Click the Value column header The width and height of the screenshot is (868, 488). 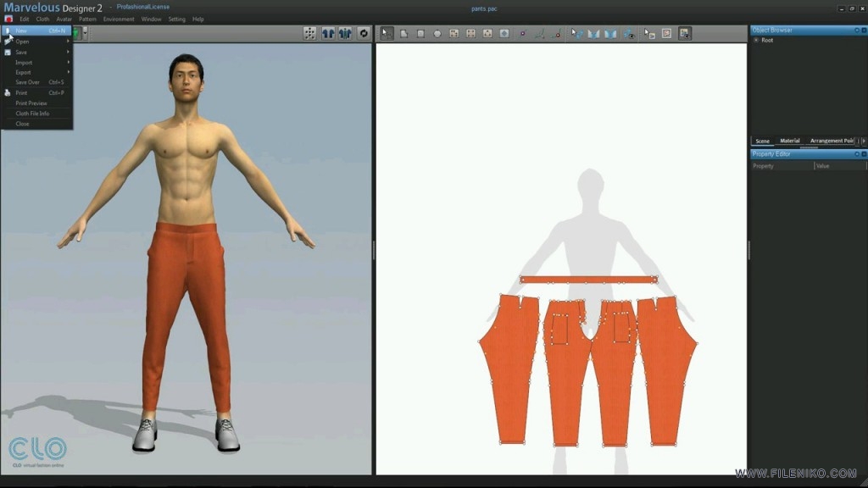click(840, 166)
